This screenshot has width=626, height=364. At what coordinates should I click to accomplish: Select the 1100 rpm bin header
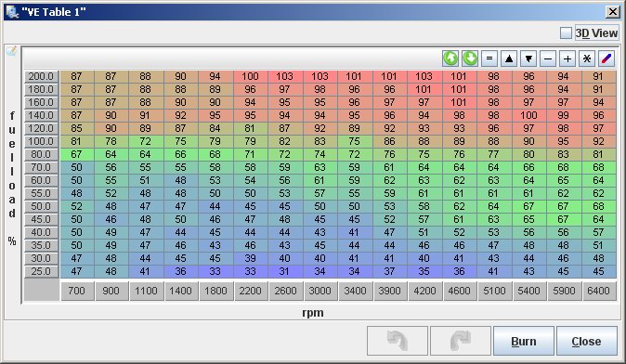(x=146, y=291)
